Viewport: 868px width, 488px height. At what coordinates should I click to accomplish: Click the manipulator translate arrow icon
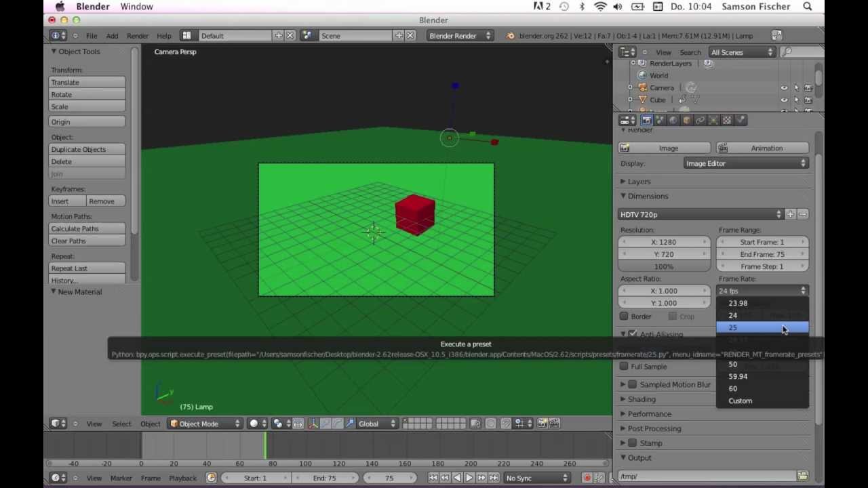point(325,424)
